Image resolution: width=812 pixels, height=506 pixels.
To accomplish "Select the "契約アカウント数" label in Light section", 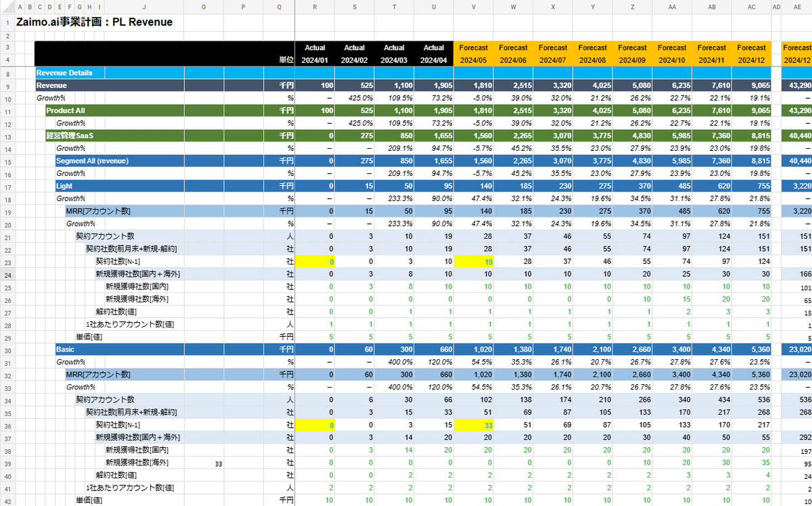I will 105,236.
